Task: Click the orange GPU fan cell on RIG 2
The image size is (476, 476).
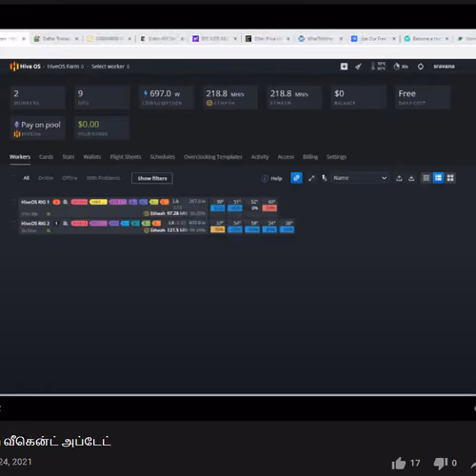Action: pos(218,229)
